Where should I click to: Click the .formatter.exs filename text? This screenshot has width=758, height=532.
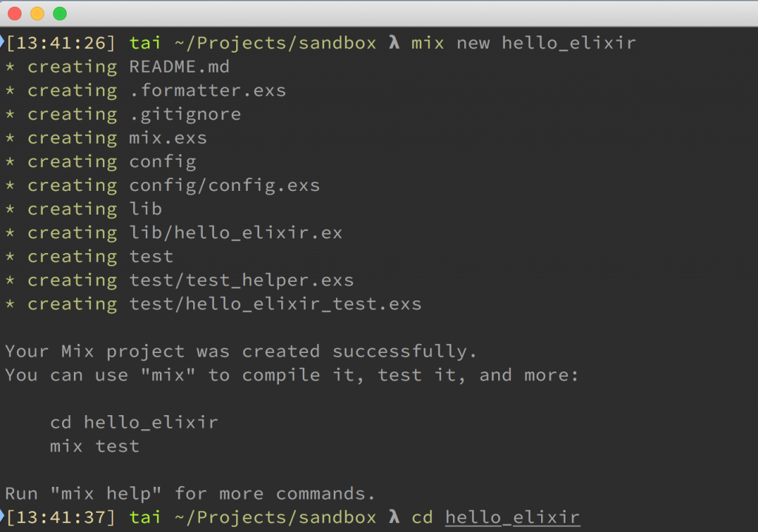[x=208, y=90]
